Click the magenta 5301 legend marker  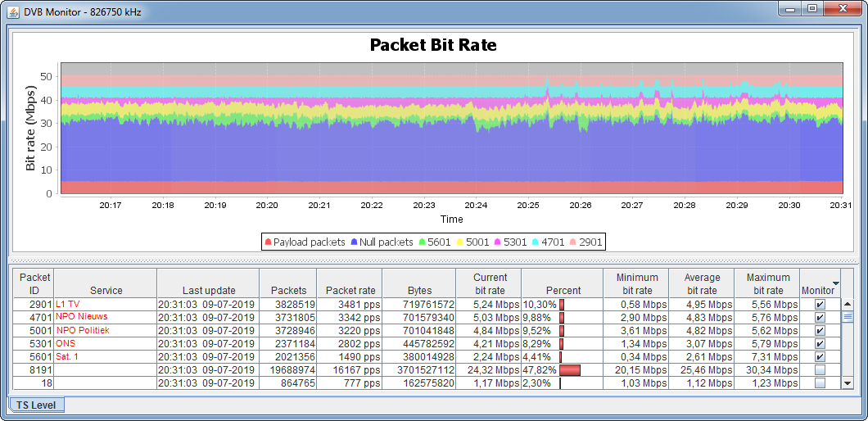tap(499, 242)
